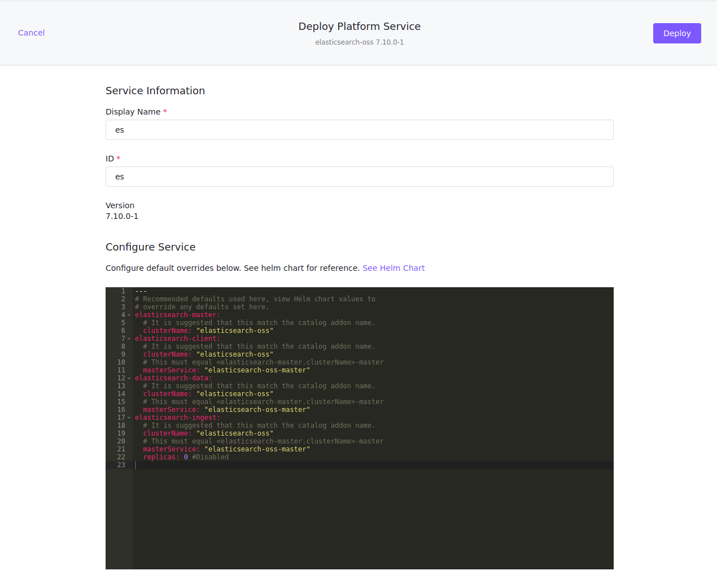This screenshot has height=588, width=717.
Task: Click the line 1 '---' text
Action: click(141, 291)
